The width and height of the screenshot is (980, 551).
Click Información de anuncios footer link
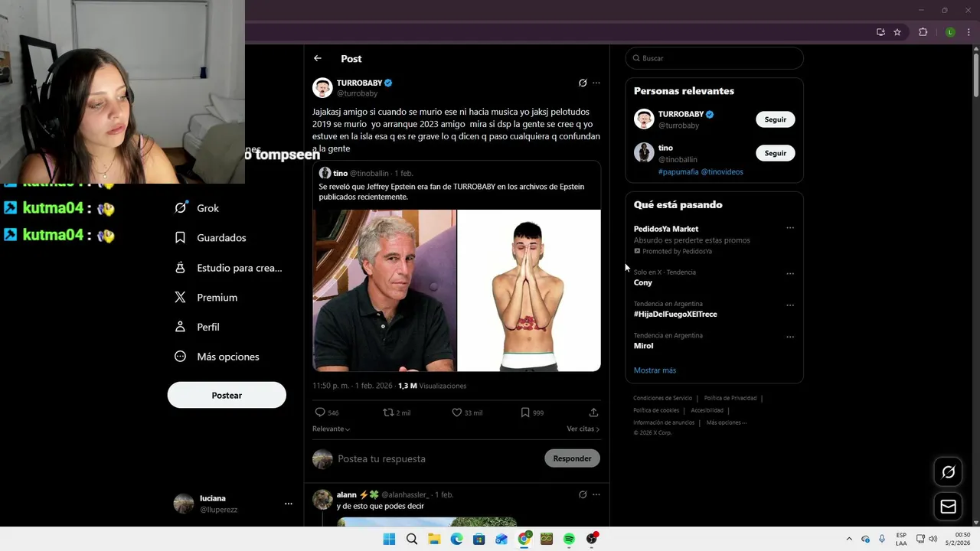pyautogui.click(x=664, y=422)
